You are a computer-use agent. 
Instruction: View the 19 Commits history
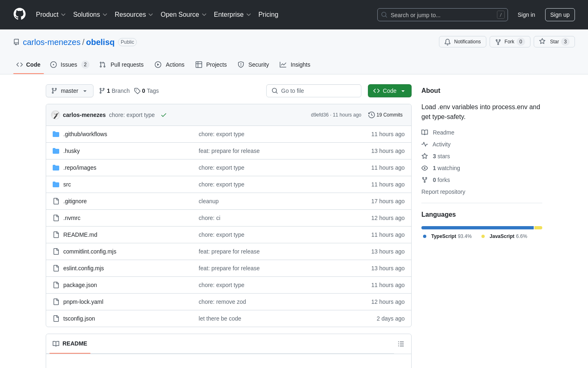385,115
